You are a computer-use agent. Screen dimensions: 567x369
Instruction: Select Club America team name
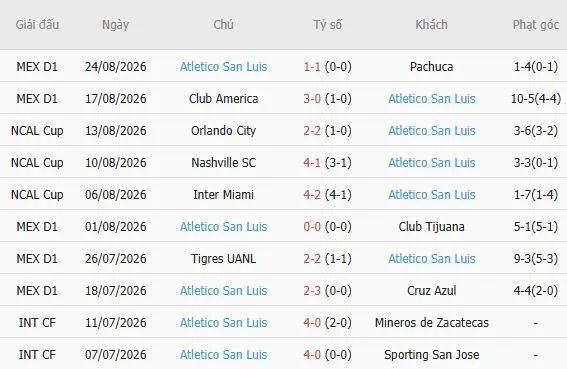click(x=223, y=98)
